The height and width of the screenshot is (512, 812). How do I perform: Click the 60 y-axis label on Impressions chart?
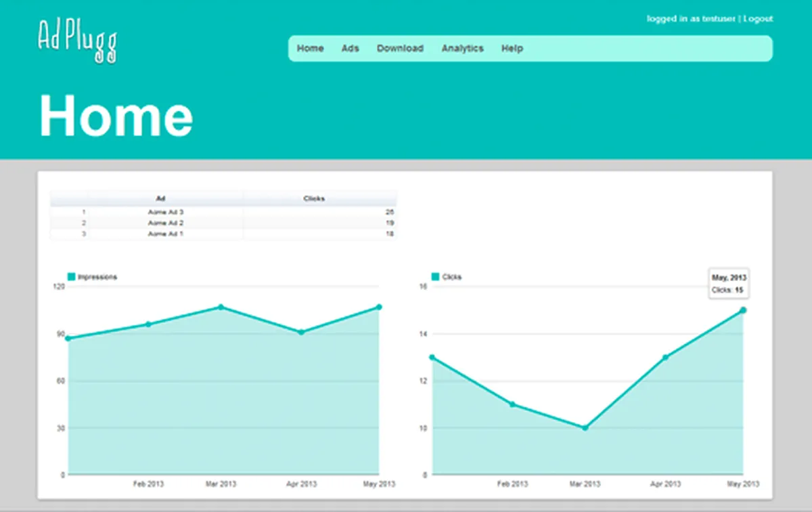[61, 381]
